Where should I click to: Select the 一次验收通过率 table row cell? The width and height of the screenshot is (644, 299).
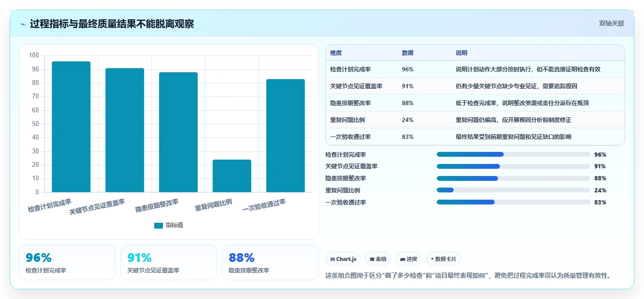pos(350,137)
